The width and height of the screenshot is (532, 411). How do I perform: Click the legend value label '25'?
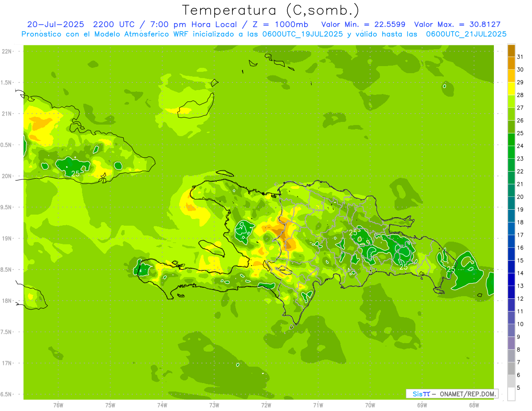pyautogui.click(x=520, y=133)
